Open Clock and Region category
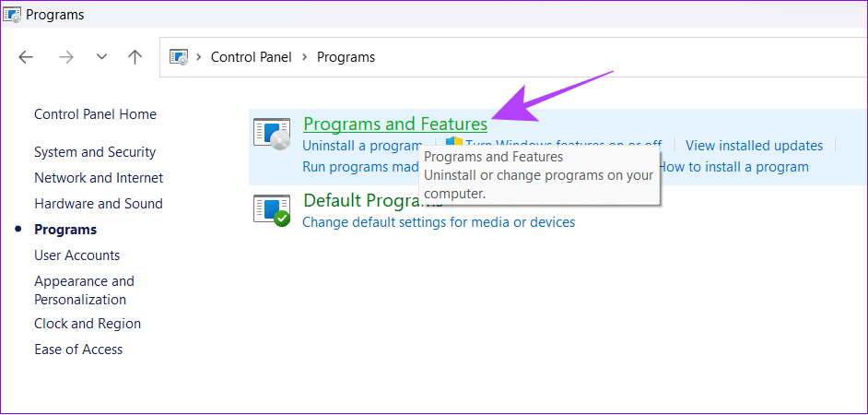The width and height of the screenshot is (868, 415). (x=88, y=324)
